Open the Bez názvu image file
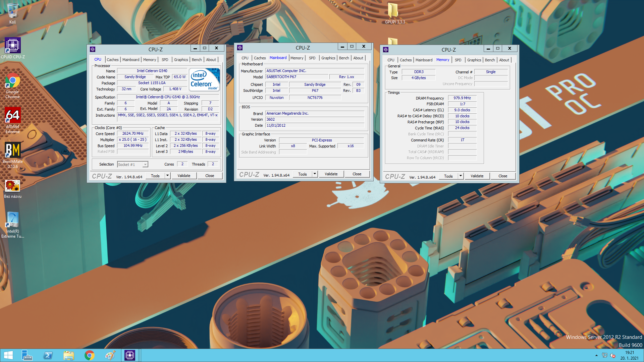The width and height of the screenshot is (644, 362). [x=12, y=189]
